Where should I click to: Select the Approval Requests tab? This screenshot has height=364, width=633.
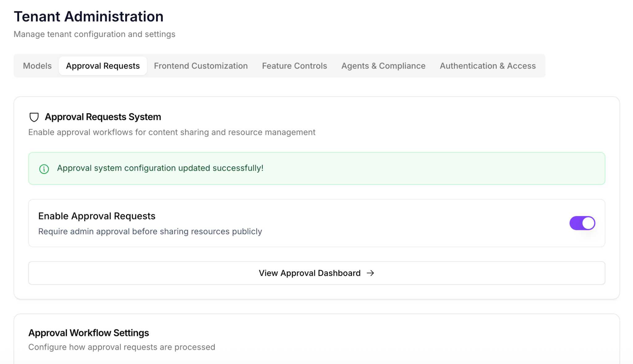point(103,66)
